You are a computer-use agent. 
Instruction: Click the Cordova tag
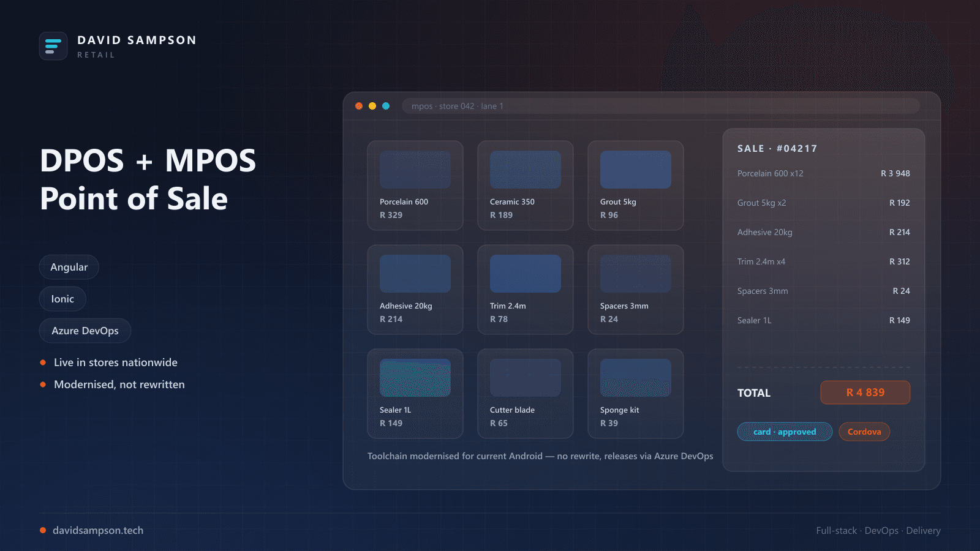(x=864, y=432)
